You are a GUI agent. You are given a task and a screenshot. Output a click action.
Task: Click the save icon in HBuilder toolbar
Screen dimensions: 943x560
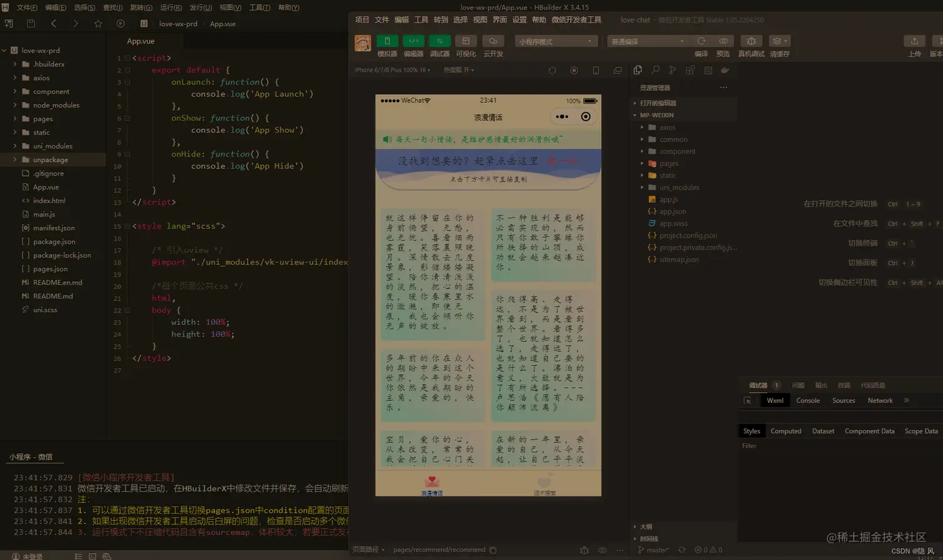(x=31, y=24)
